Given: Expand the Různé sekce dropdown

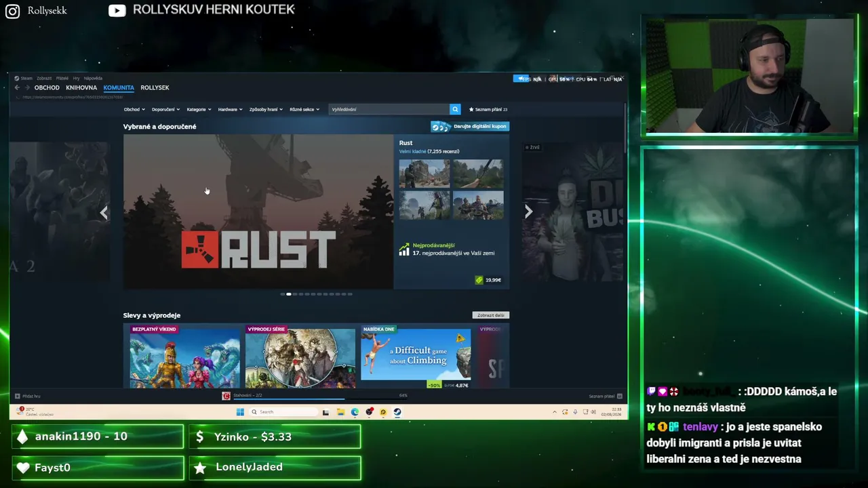Looking at the screenshot, I should (304, 109).
